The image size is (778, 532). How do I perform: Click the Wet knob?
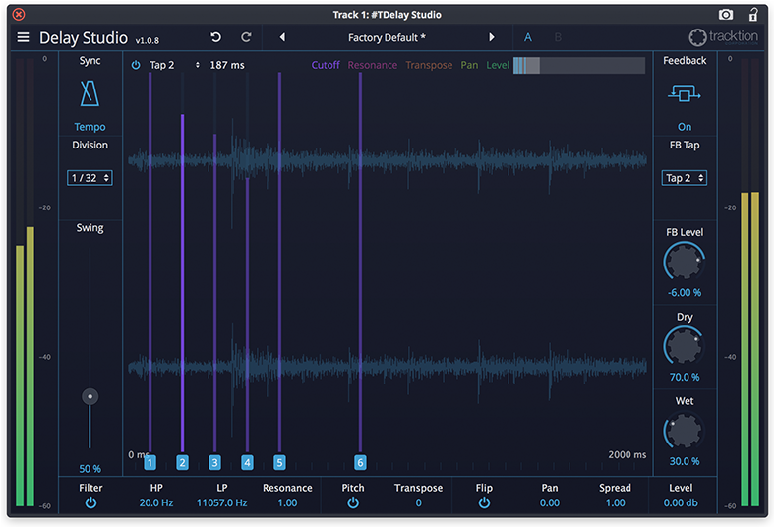point(685,431)
